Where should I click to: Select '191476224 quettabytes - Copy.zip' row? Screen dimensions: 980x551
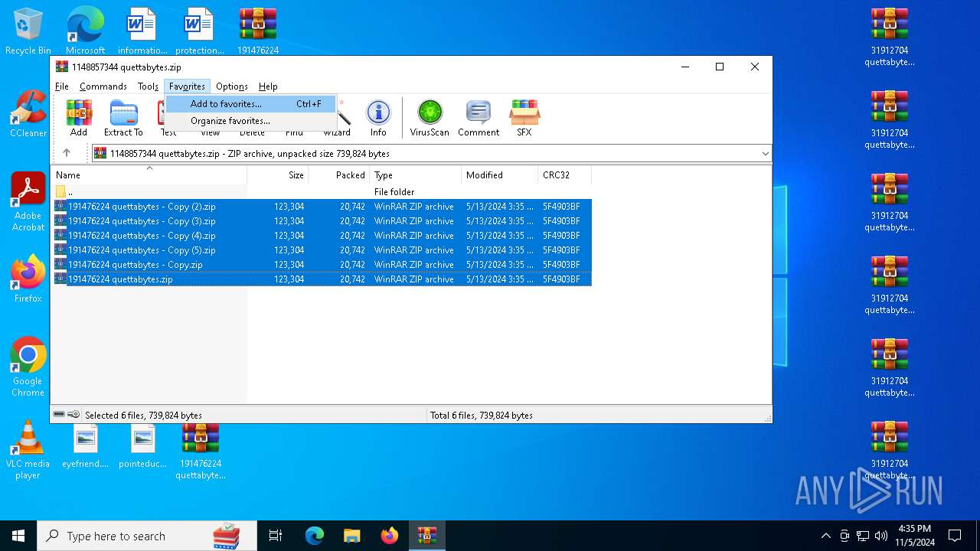click(x=322, y=265)
